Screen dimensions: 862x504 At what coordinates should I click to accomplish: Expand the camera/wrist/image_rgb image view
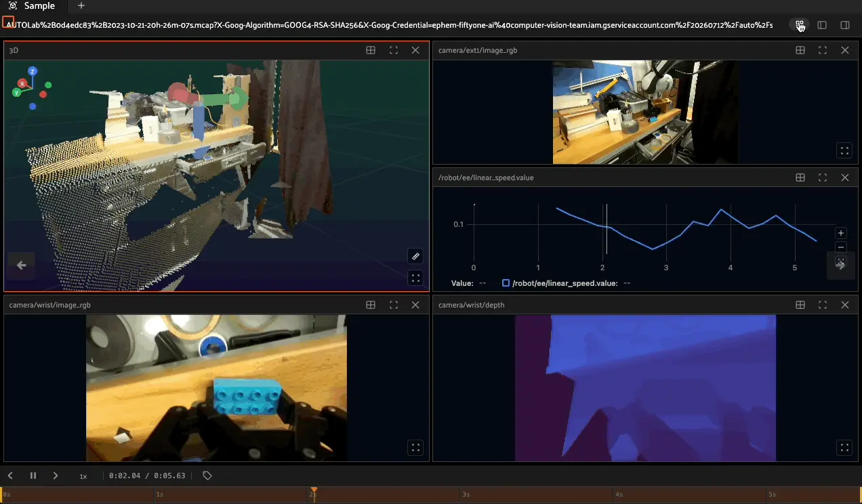point(415,447)
